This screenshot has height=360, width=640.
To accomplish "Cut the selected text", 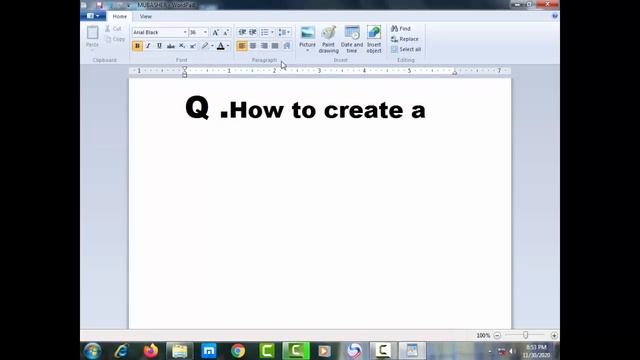I will click(113, 29).
